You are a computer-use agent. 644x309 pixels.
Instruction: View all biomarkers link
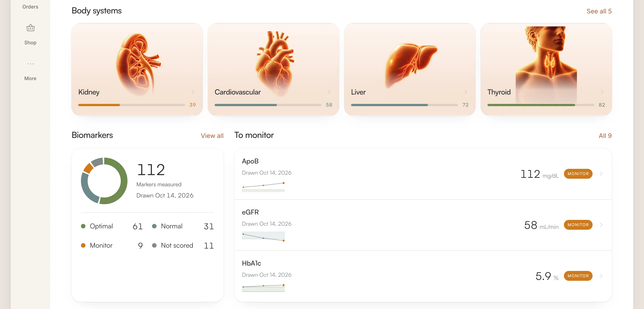coord(212,136)
